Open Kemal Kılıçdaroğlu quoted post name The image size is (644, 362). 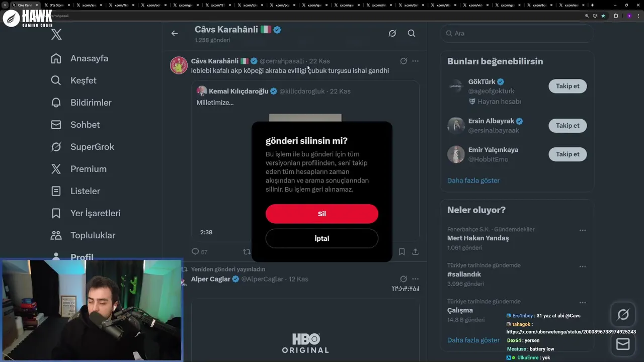click(238, 91)
